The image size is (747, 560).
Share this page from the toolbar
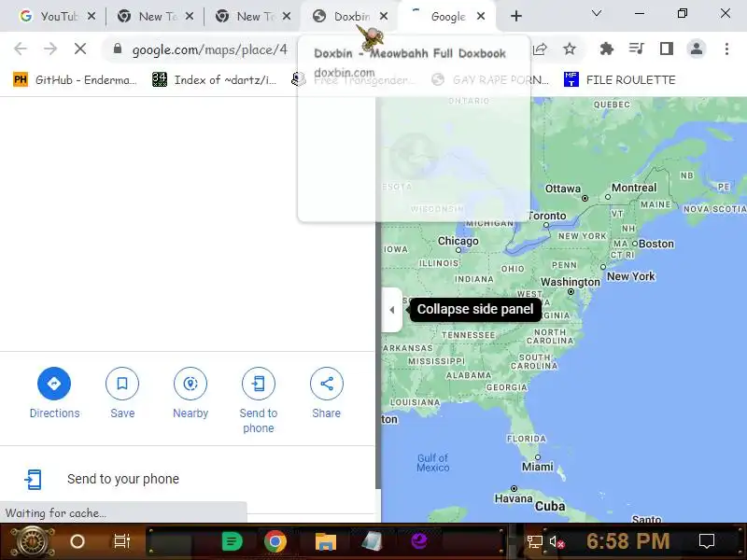click(540, 49)
